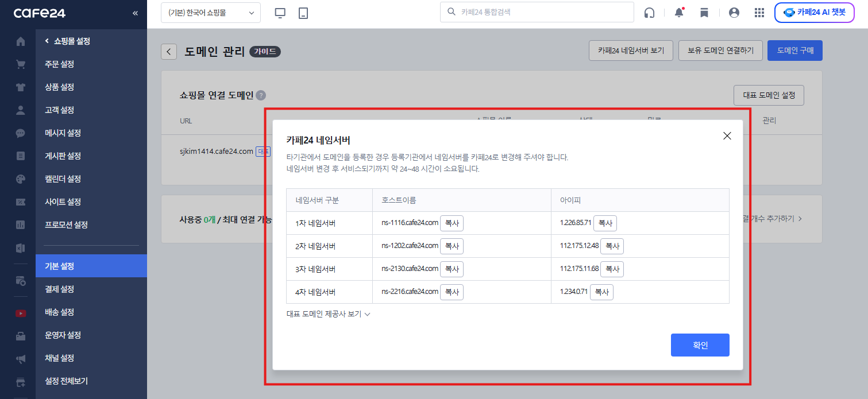Open the customers person icon in the rail

coord(21,110)
